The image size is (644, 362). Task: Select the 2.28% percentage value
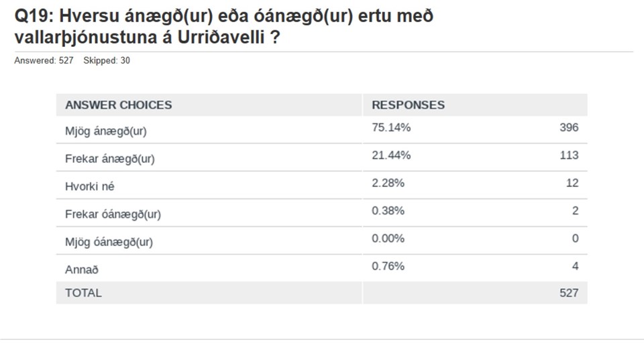tap(388, 183)
